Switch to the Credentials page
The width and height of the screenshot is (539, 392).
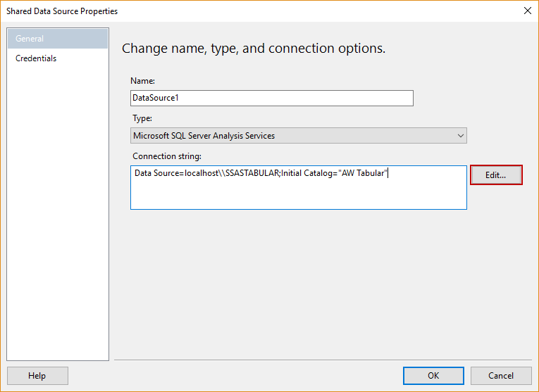click(x=36, y=58)
